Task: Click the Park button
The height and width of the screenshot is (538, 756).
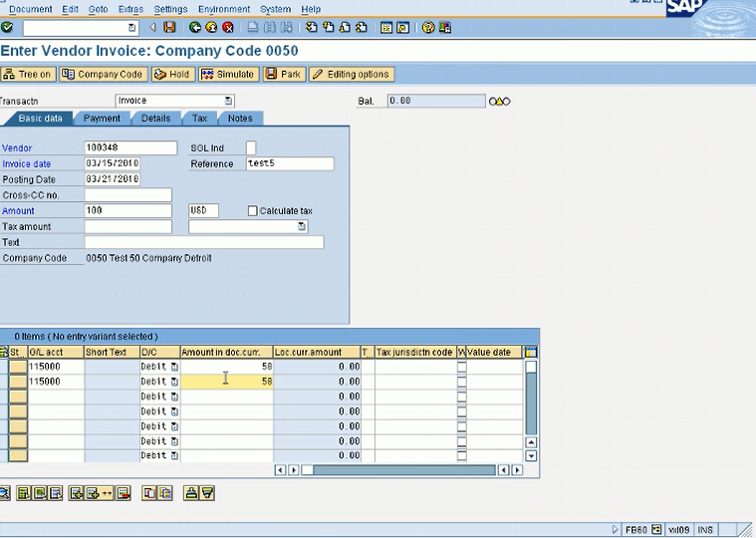Action: click(284, 75)
